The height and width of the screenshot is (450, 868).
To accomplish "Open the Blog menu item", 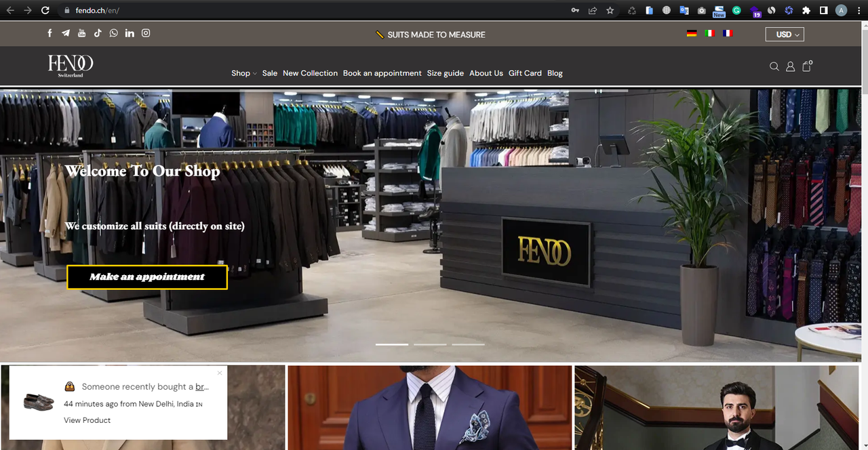I will pyautogui.click(x=555, y=73).
